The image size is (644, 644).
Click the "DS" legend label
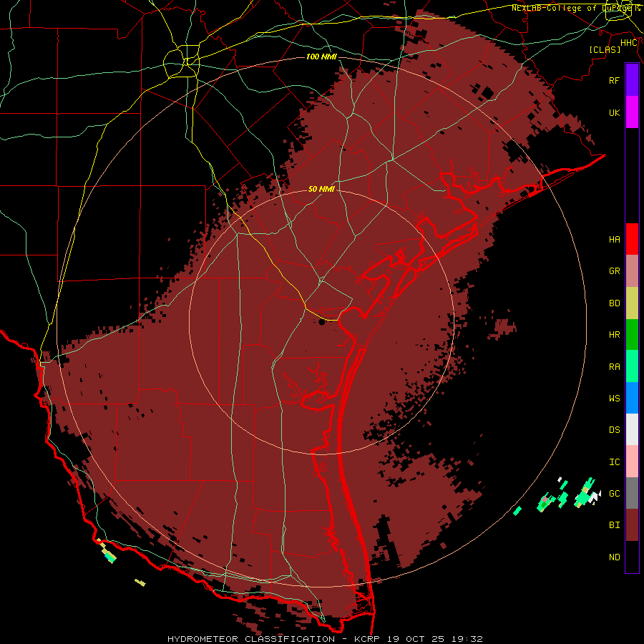[614, 430]
